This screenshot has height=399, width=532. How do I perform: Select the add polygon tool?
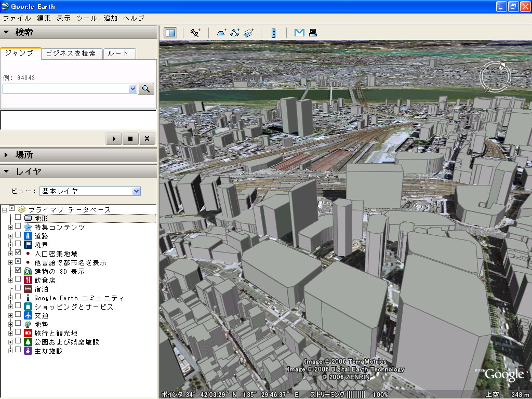(x=221, y=32)
